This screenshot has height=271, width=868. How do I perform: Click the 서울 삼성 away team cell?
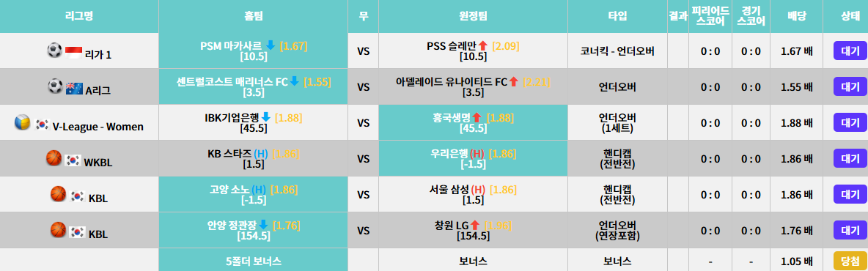(474, 195)
